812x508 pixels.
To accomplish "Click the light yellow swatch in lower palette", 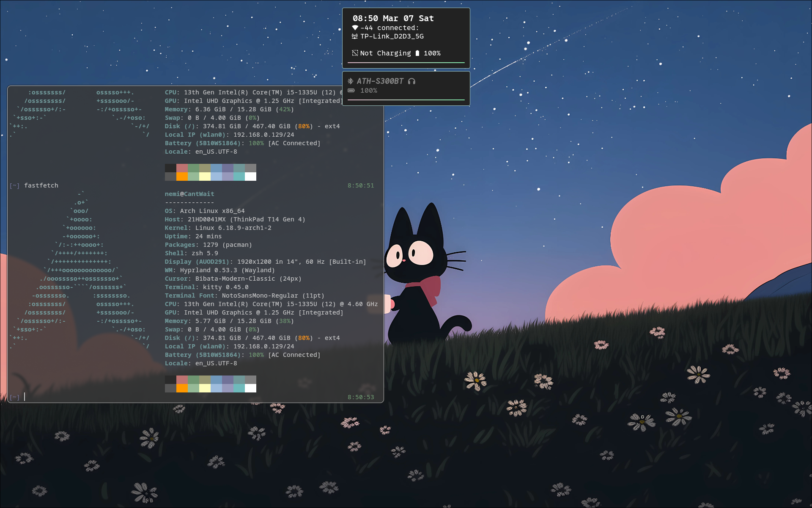I will (205, 388).
